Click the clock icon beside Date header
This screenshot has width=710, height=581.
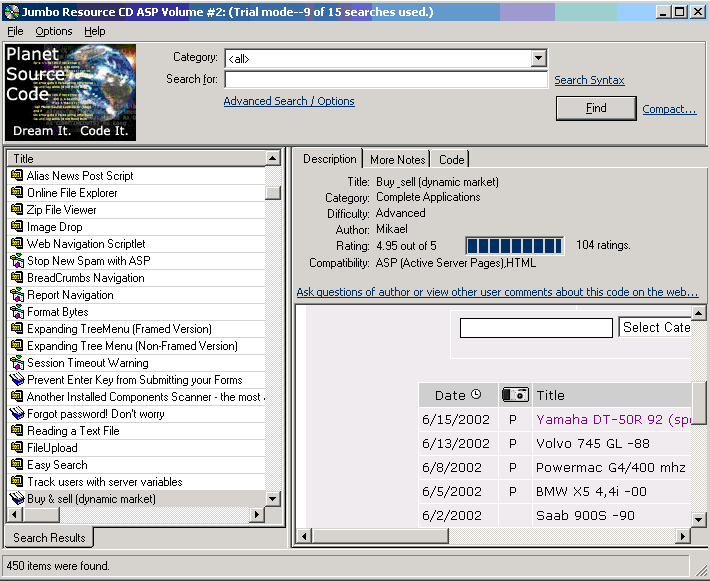[x=476, y=394]
